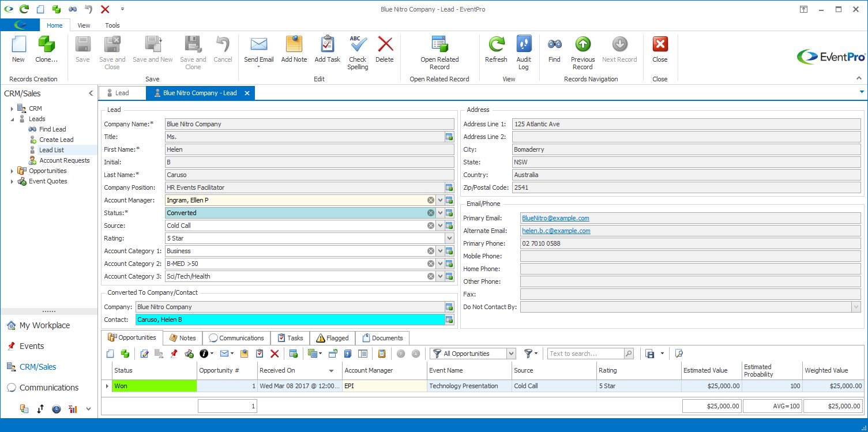This screenshot has width=868, height=432.
Task: Open lookup icon next to Converted Company
Action: click(x=449, y=307)
